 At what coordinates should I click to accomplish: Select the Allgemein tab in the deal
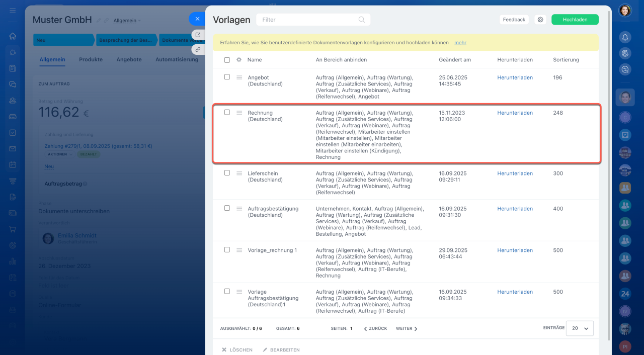(52, 59)
